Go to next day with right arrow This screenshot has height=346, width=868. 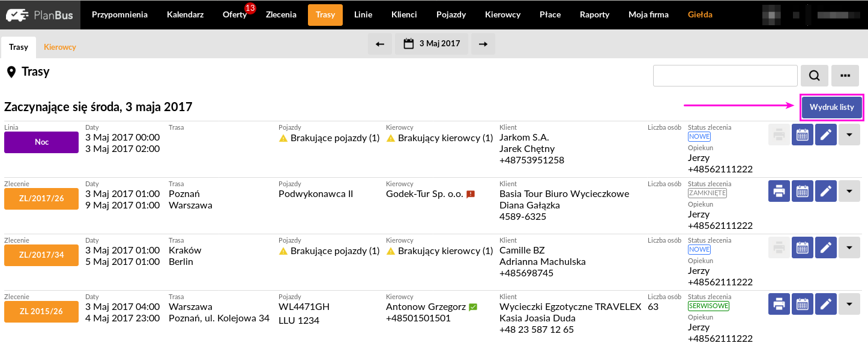483,44
